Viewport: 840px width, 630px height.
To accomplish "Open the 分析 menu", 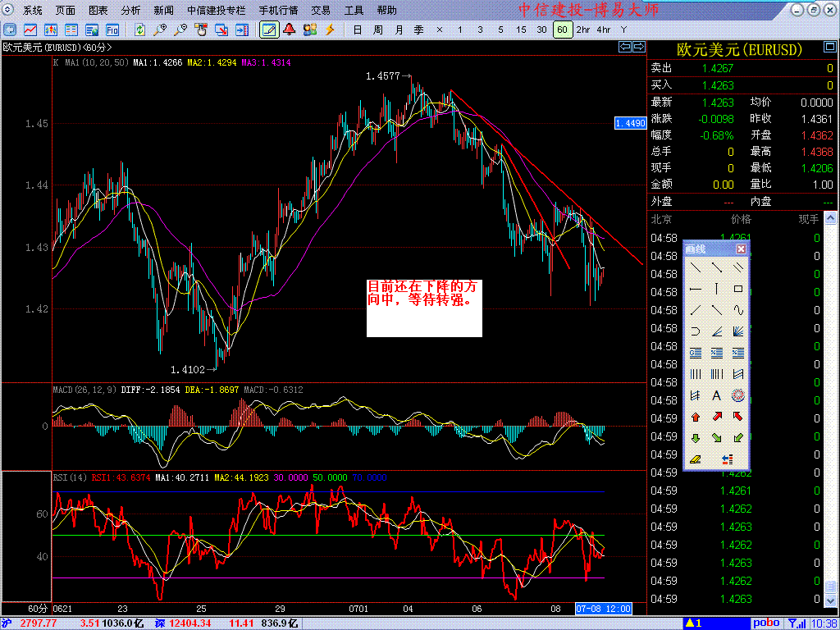I will click(130, 10).
